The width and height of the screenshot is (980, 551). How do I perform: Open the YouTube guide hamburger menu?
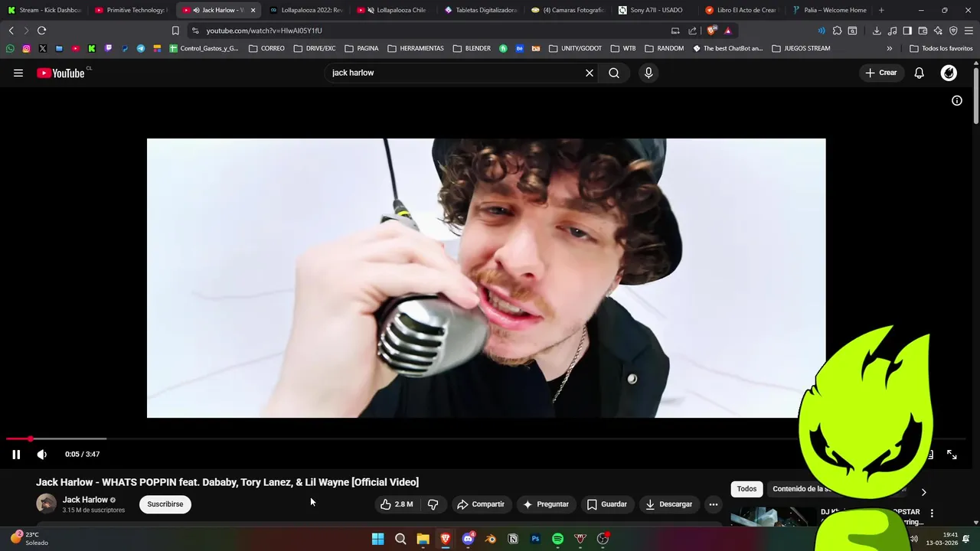tap(18, 73)
